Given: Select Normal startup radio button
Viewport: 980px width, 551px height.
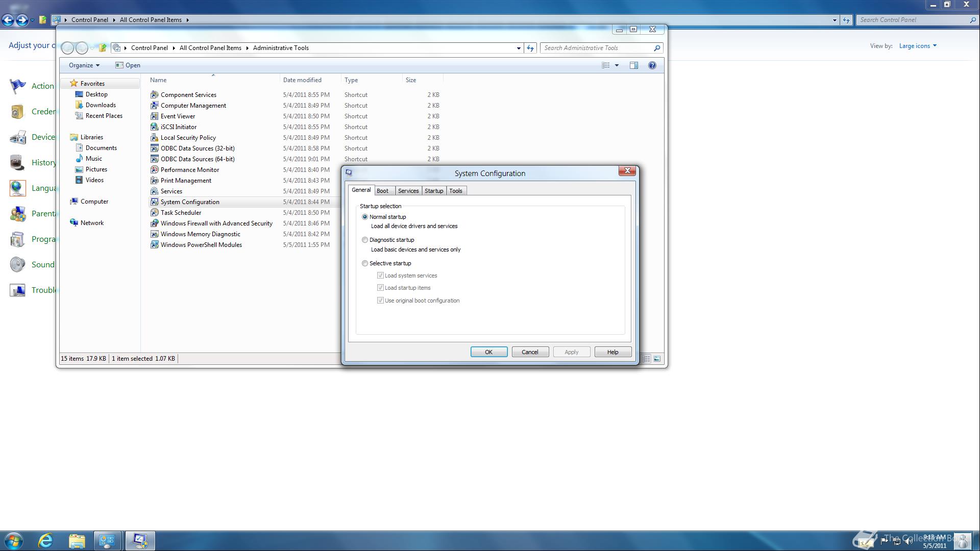Looking at the screenshot, I should [x=365, y=217].
